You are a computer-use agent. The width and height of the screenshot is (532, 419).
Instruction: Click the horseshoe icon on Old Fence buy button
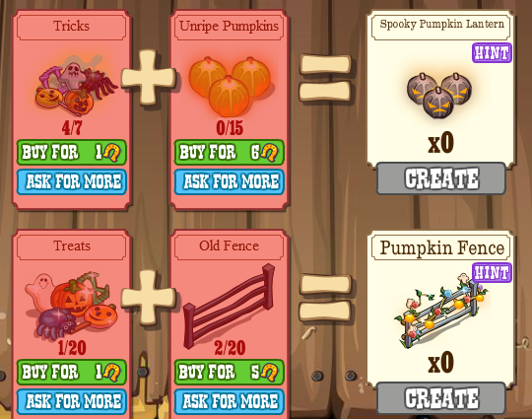click(270, 373)
